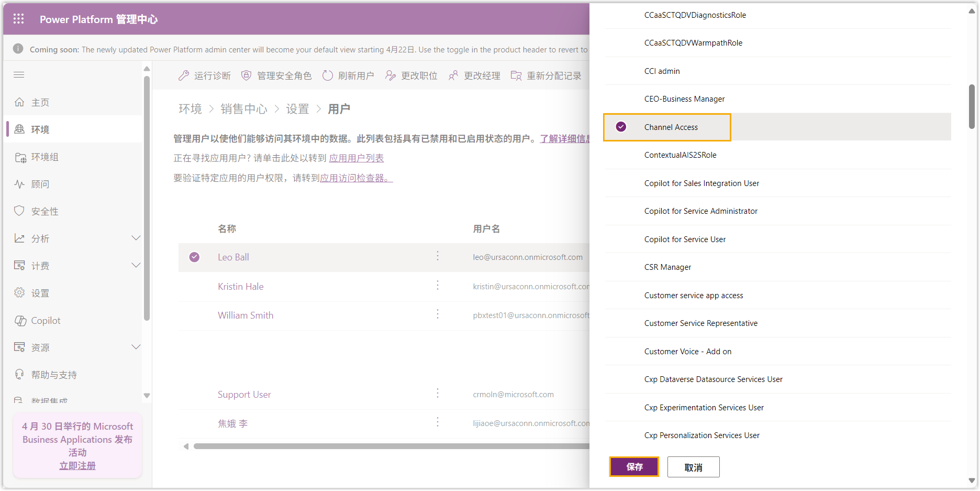Screen dimensions: 980x491
Task: Click the hamburger navigation menu icon
Action: (19, 75)
